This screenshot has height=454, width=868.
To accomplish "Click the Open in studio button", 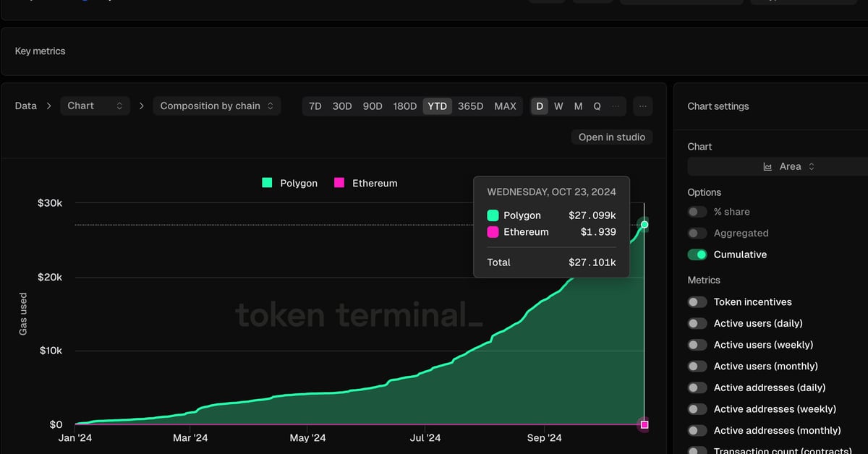I will point(611,137).
